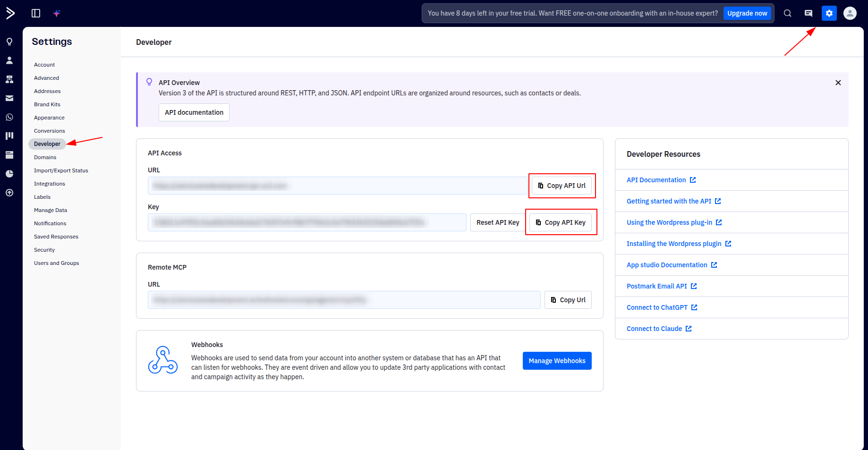Open API documentation button

click(x=194, y=112)
